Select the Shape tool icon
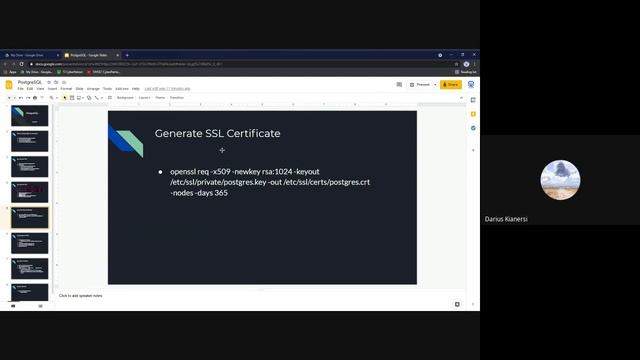The image size is (640, 360). (89, 98)
